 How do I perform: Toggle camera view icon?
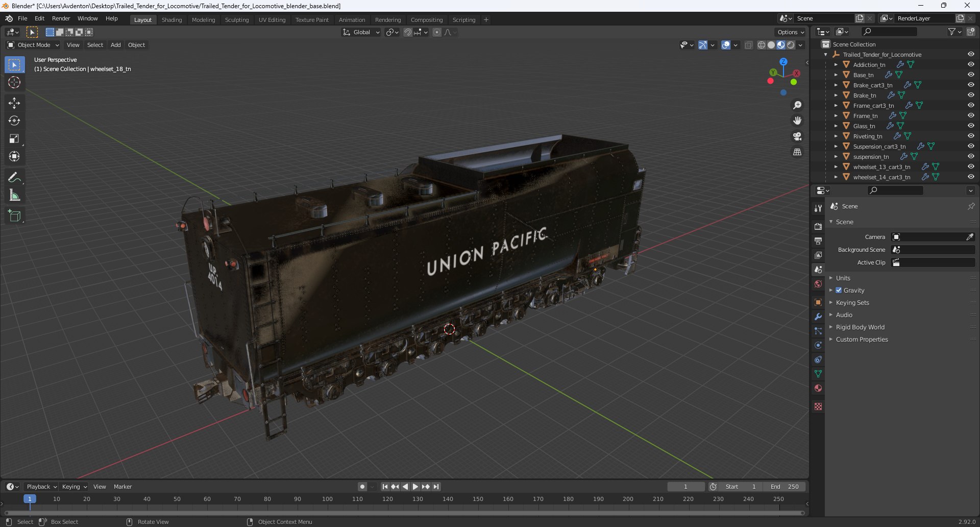[797, 136]
